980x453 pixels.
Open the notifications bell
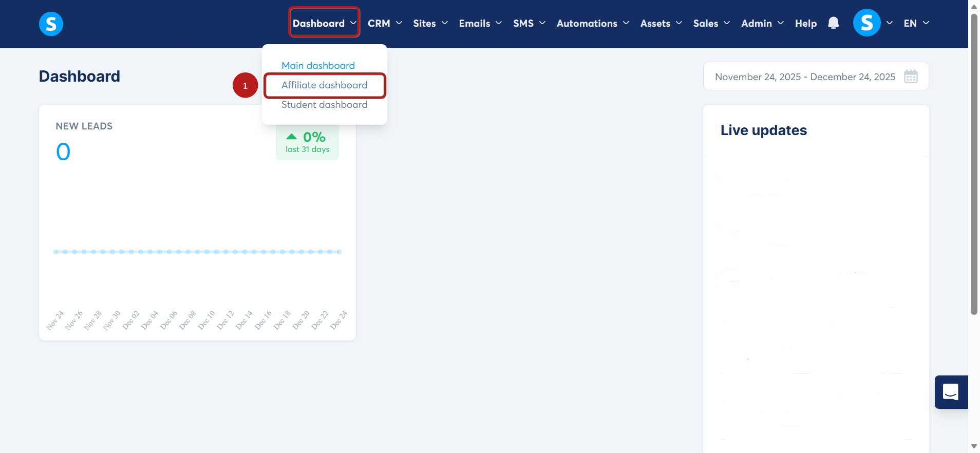point(834,23)
